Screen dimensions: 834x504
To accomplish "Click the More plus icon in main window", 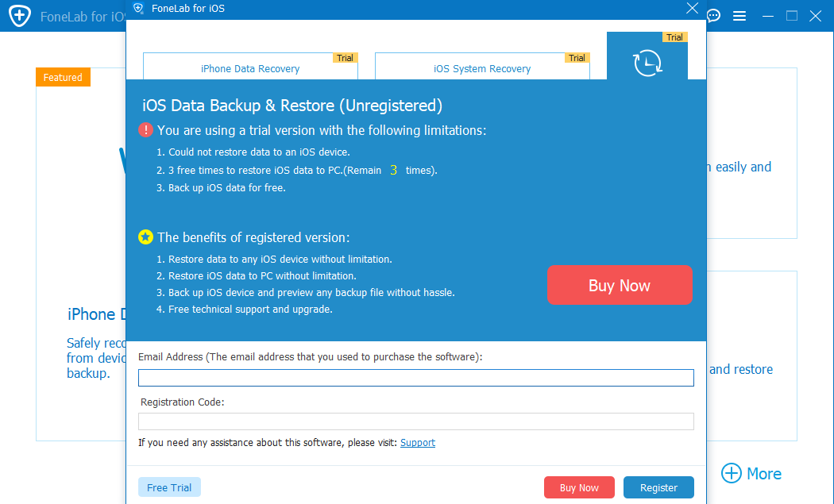I will pos(732,473).
